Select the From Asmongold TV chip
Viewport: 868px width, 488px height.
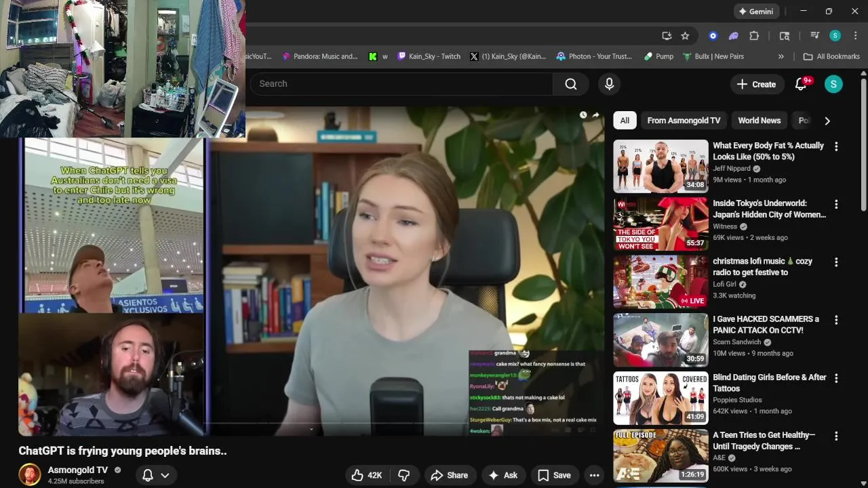(x=684, y=121)
